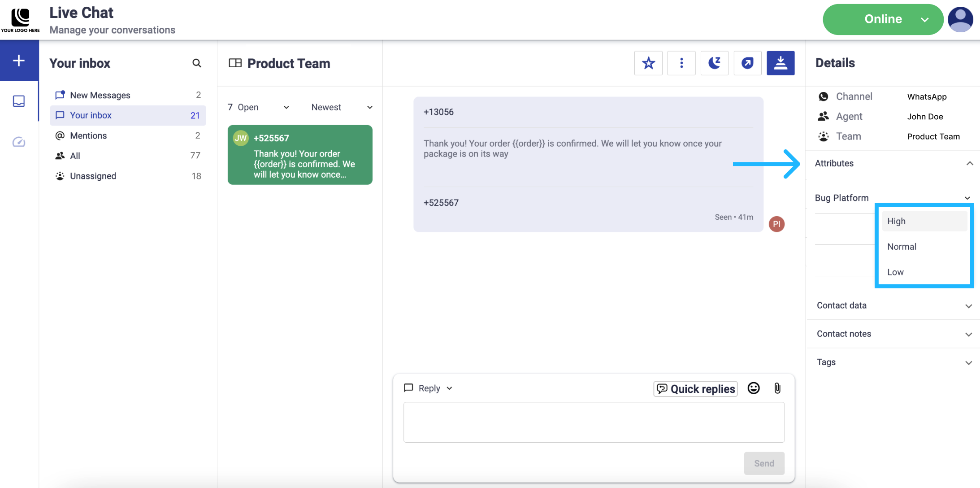Screen dimensions: 980x488
Task: Click the star favorite icon
Action: click(x=648, y=63)
